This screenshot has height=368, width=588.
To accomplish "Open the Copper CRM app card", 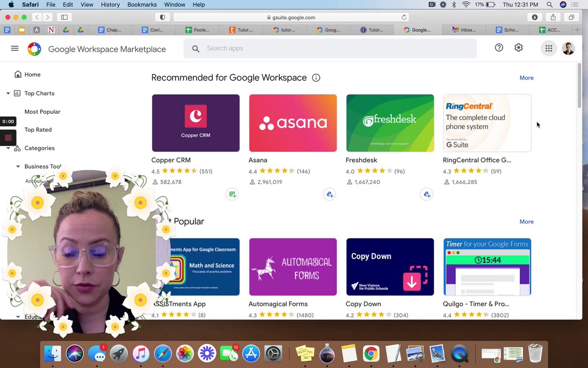I will pos(196,123).
